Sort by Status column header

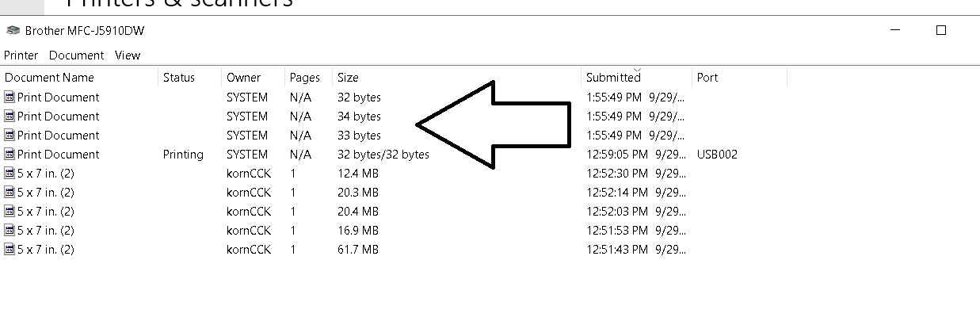(190, 78)
